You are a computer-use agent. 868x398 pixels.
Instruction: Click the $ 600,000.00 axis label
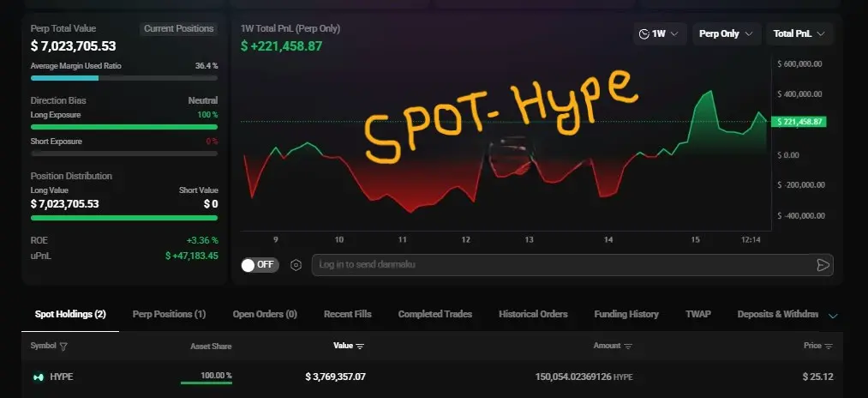click(799, 63)
